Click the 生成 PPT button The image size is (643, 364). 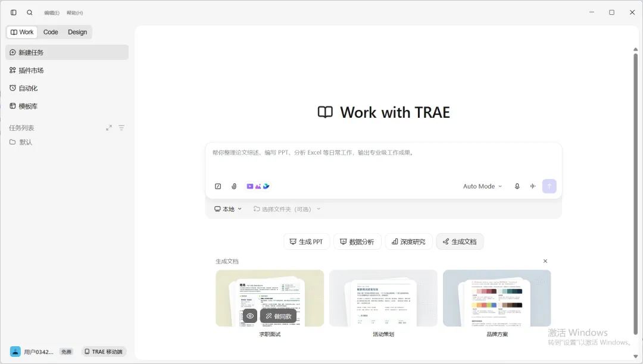(307, 241)
